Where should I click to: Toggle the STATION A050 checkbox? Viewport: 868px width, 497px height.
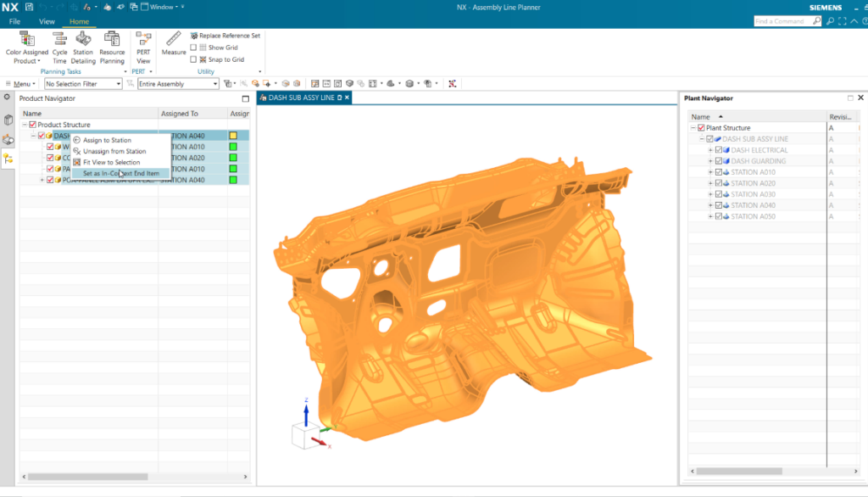[x=719, y=216]
